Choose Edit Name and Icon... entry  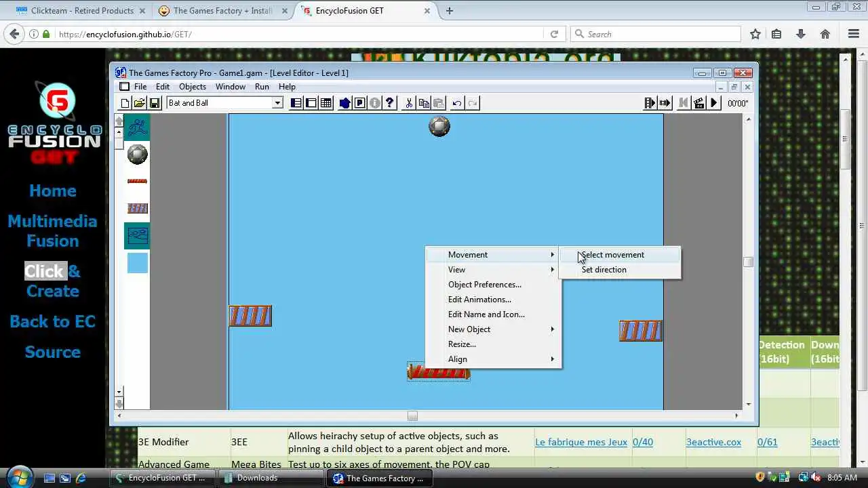(x=492, y=314)
